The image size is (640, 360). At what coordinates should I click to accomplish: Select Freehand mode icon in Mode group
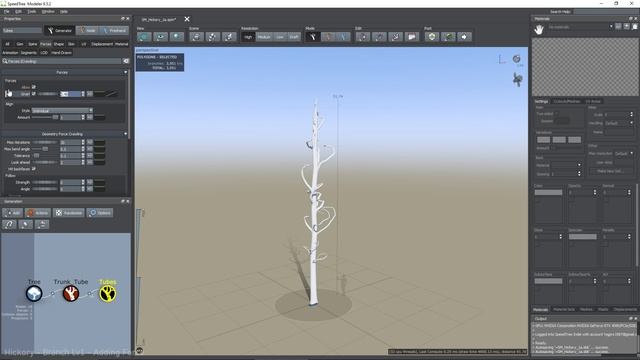[x=343, y=37]
